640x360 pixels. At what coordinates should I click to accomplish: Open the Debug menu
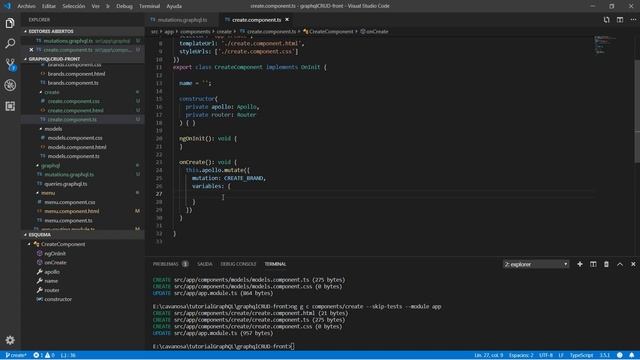click(124, 6)
